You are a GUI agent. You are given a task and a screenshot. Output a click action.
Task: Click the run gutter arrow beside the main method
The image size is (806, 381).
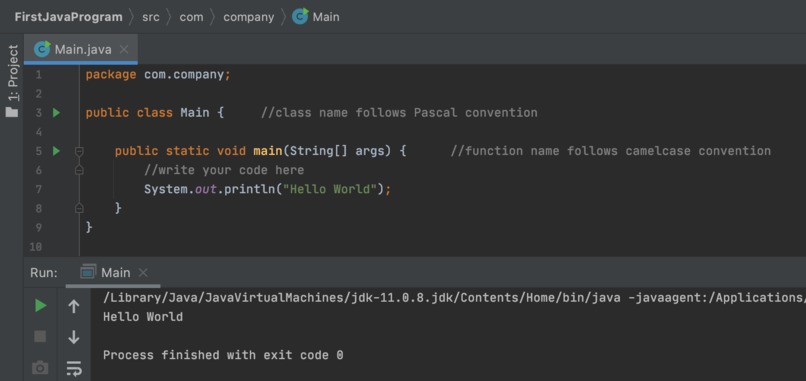(56, 151)
